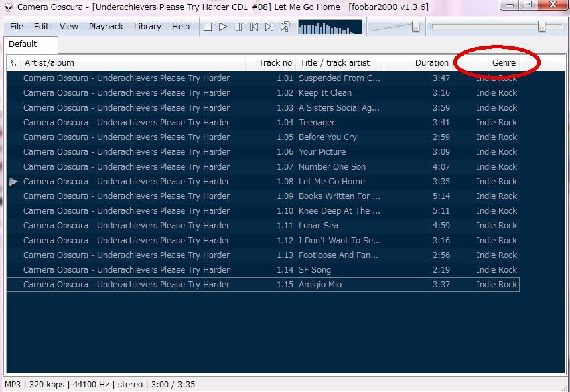Click duration 3:47 in first row
This screenshot has height=392, width=570.
tap(441, 78)
